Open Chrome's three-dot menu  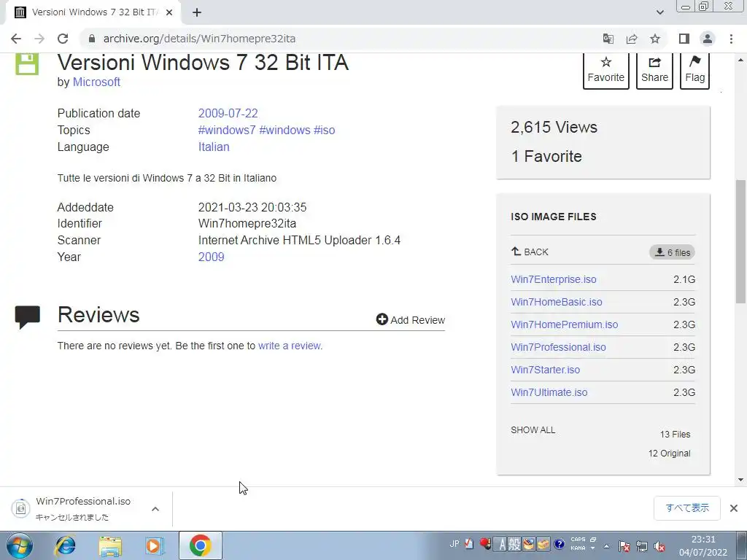coord(731,39)
